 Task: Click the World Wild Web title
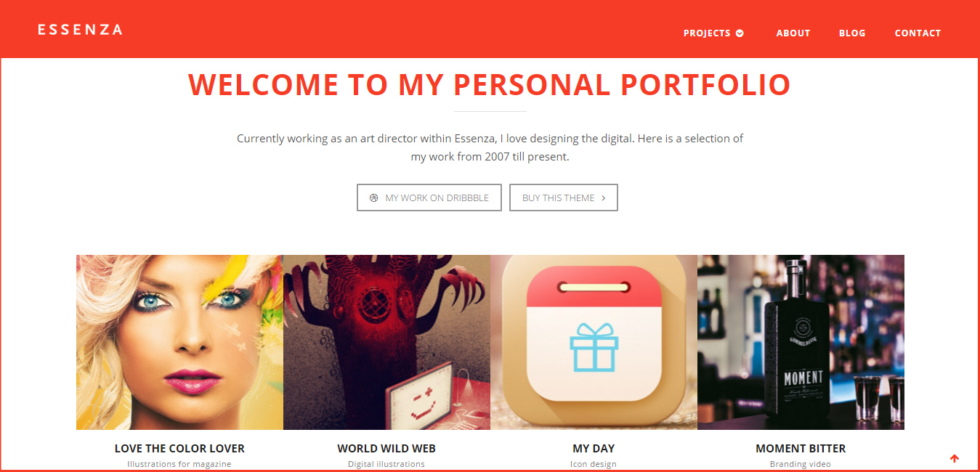click(386, 448)
